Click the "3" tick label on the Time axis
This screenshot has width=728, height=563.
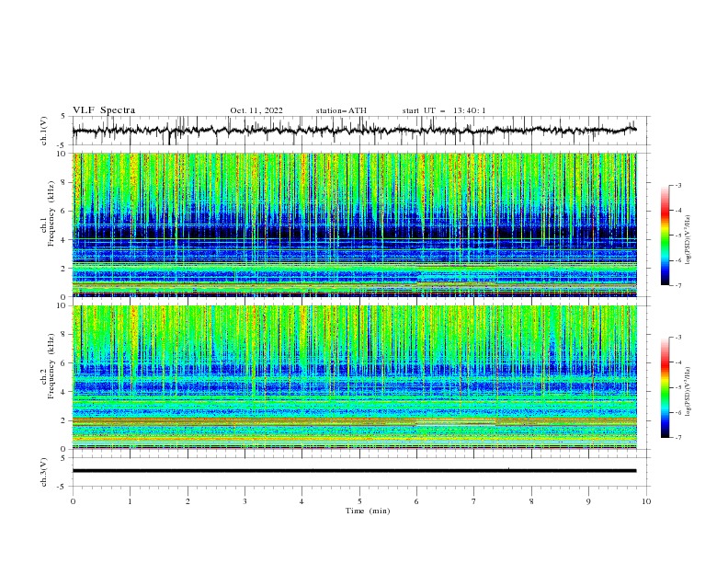pos(245,501)
